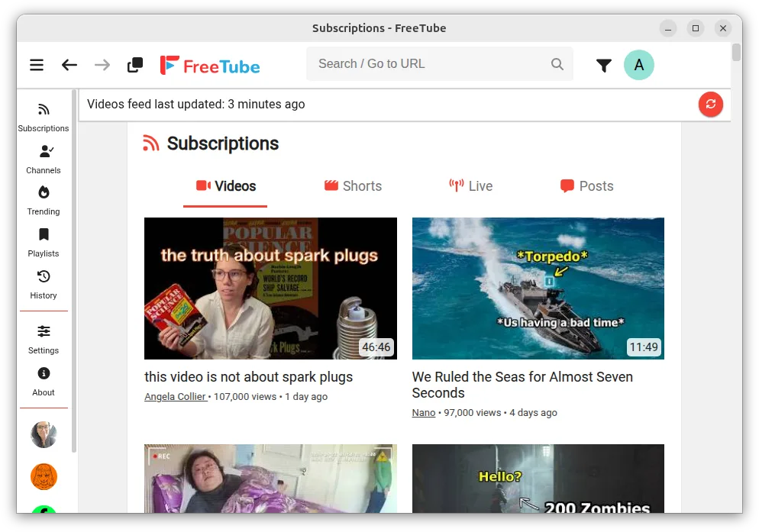Click the main page vertical scrollbar
Image resolution: width=759 pixels, height=532 pixels.
pyautogui.click(x=736, y=52)
